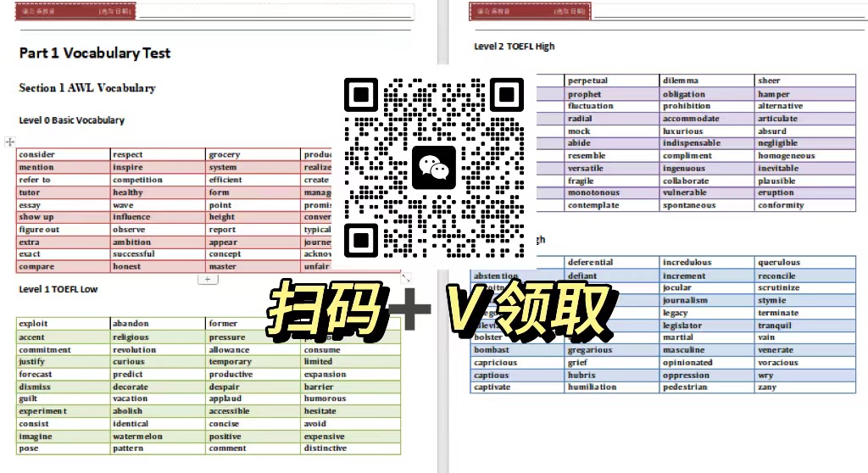Click the cell containing "deferential"
Screen dimensions: 868x473
(x=612, y=263)
